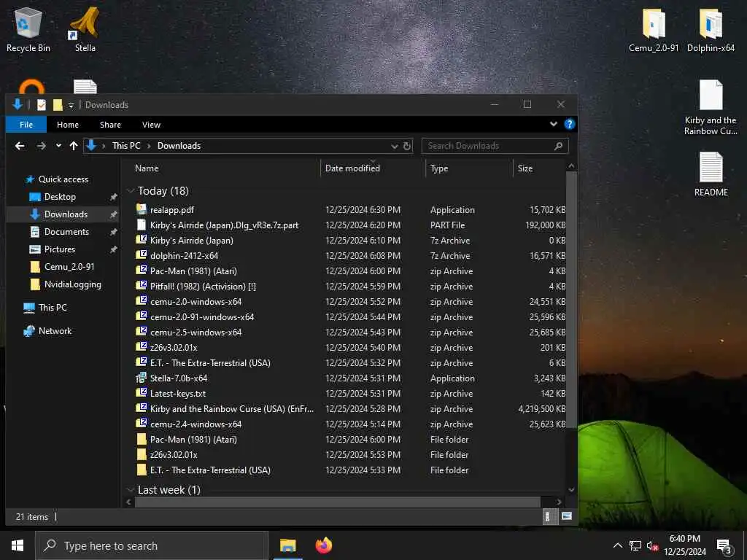This screenshot has width=747, height=560.
Task: Select the cemu-2.0-windows-x64 archive icon
Action: (x=141, y=301)
